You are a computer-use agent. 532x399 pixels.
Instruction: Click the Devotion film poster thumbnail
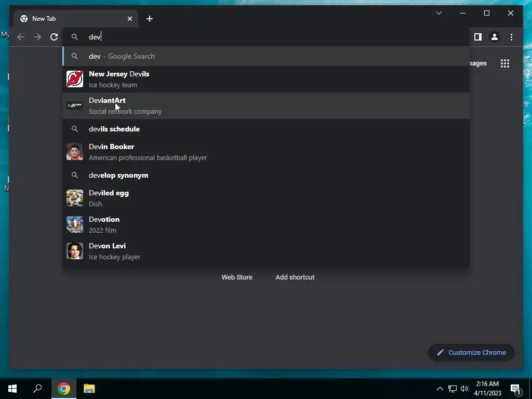tap(75, 224)
